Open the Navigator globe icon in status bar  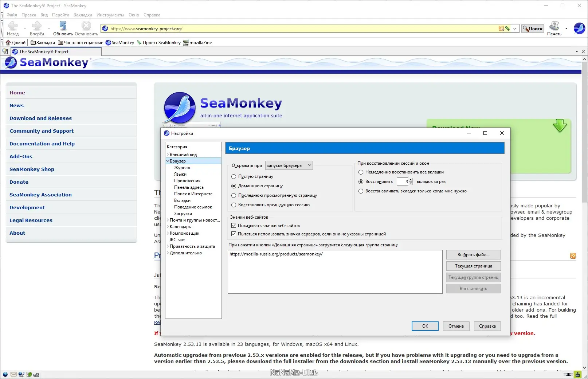5,374
